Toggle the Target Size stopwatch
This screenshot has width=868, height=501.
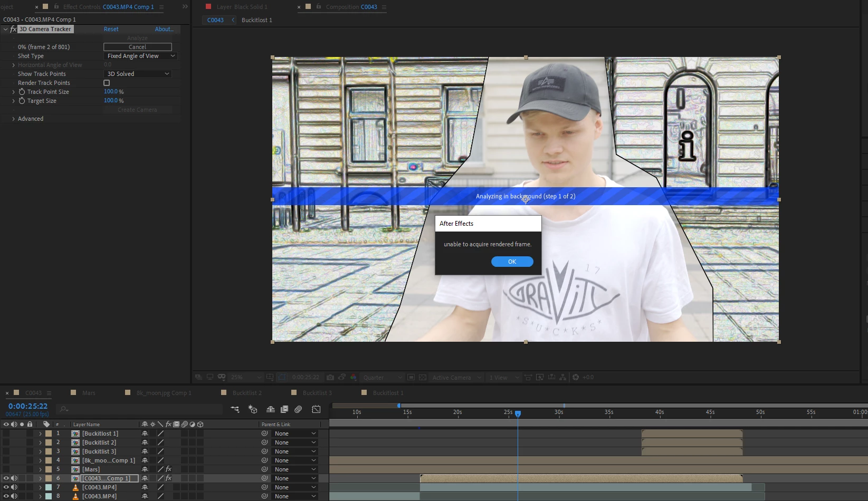click(x=22, y=101)
